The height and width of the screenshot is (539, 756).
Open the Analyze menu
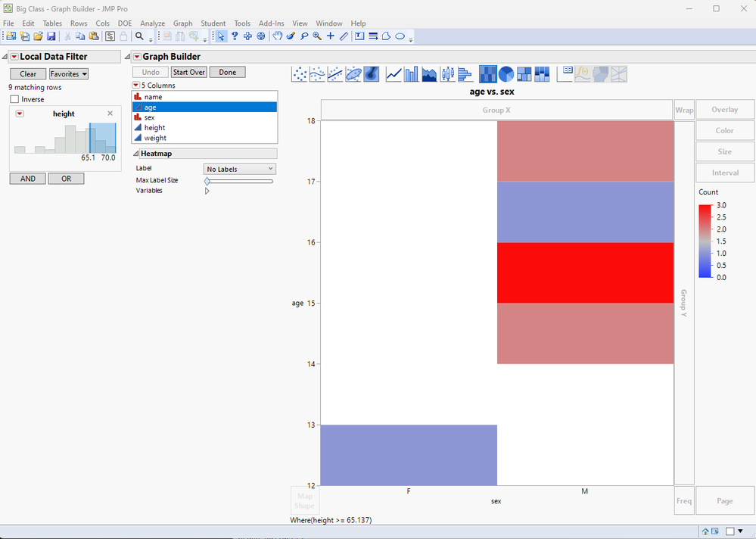(152, 23)
